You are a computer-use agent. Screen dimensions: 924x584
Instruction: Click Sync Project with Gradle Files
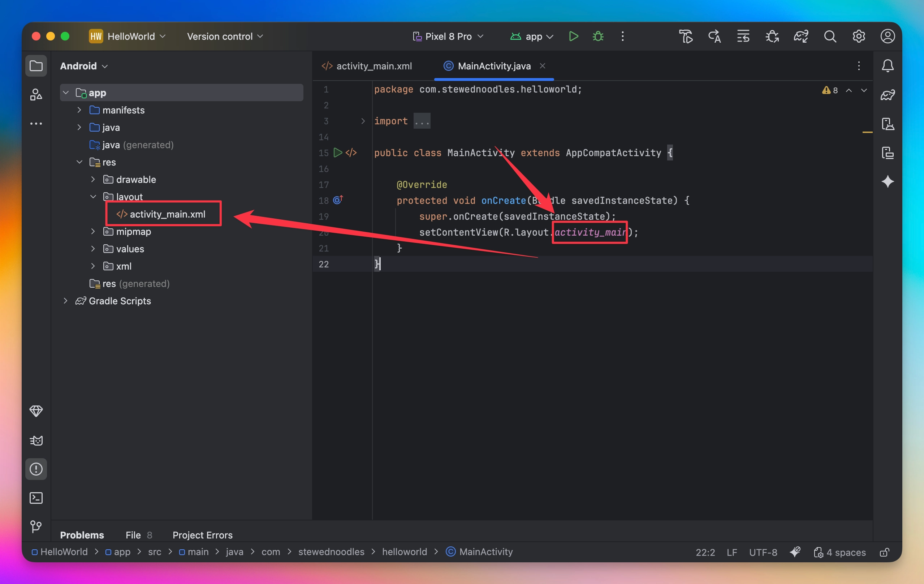coord(801,36)
